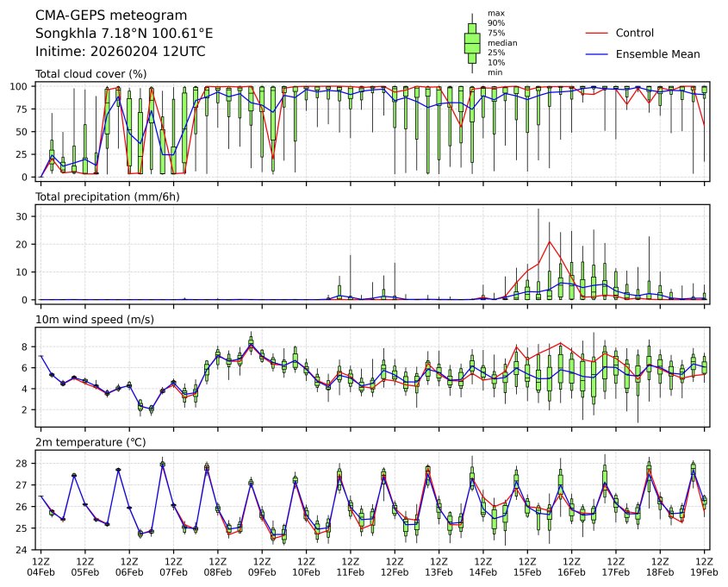This screenshot has height=587, width=728.
Task: Click the '12Z 07Feb' x-axis label
Action: 174,566
